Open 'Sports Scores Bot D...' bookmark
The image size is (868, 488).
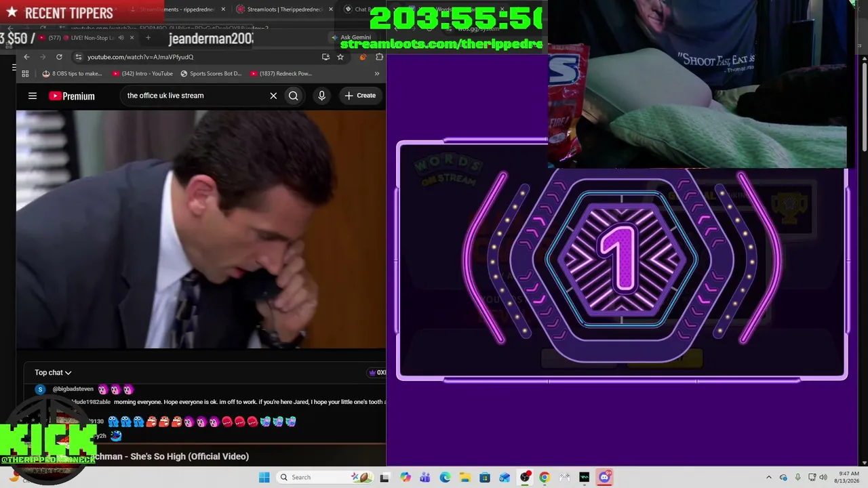pyautogui.click(x=211, y=73)
